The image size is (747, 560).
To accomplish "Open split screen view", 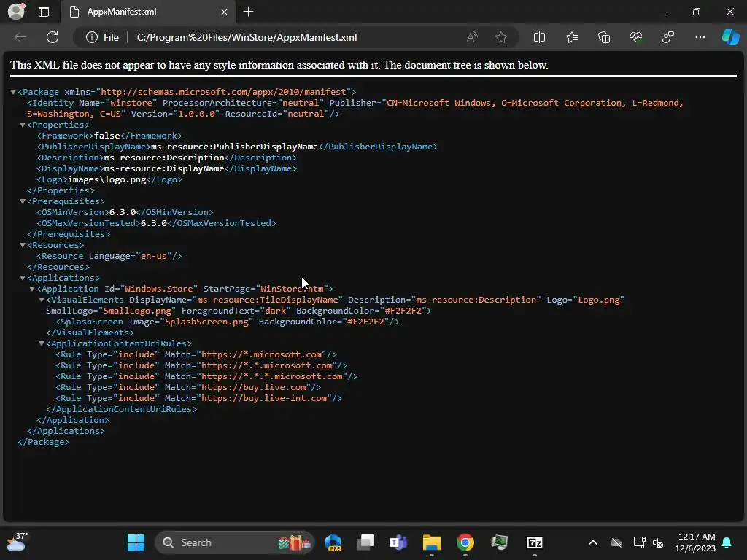I will 539,37.
